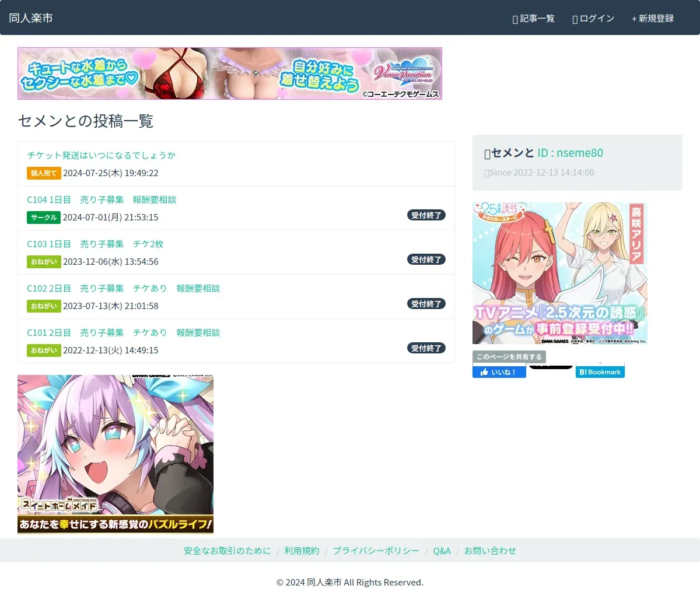Click the © 2024 同人楽市 copyright text

pyautogui.click(x=350, y=583)
